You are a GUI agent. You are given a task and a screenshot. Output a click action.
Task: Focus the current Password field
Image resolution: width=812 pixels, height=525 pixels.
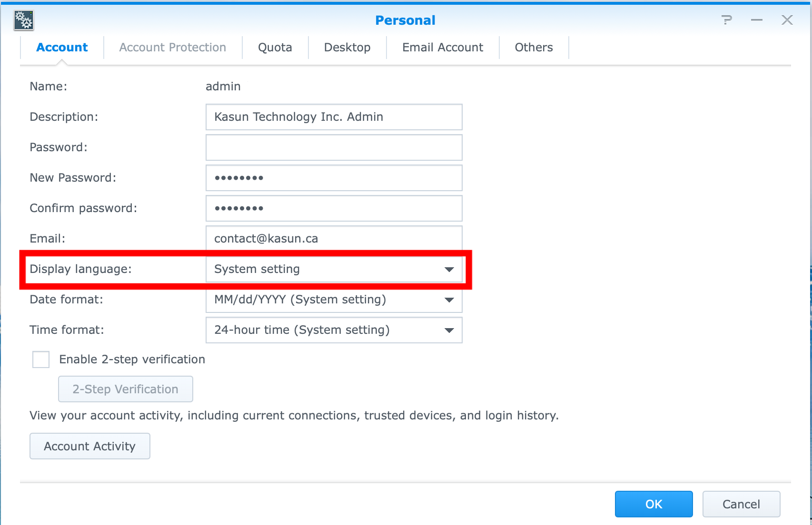334,147
